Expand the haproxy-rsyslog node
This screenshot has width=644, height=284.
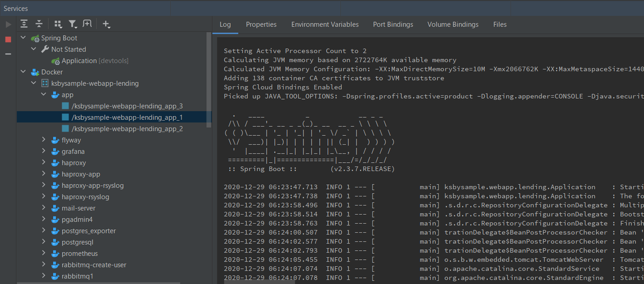coord(44,196)
